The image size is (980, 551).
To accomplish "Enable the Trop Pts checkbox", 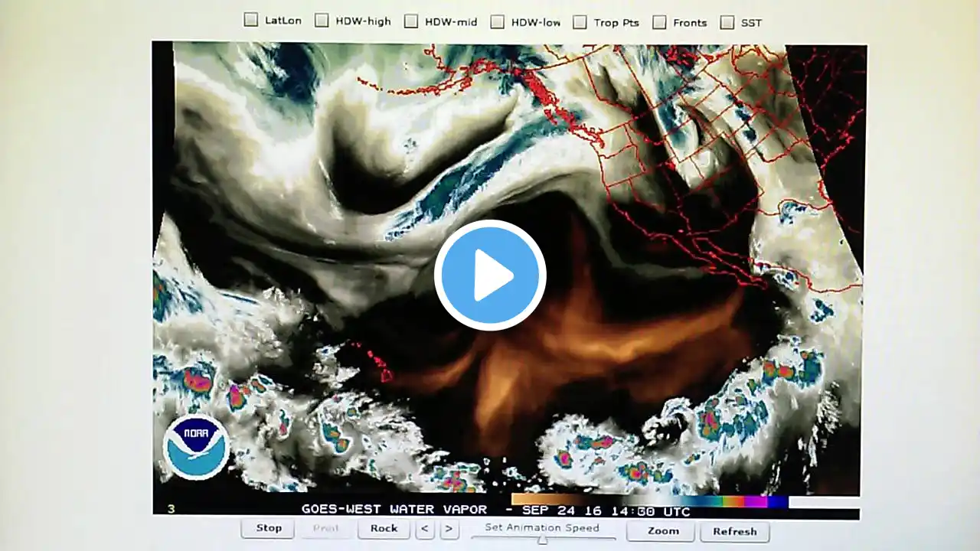I will pos(580,22).
